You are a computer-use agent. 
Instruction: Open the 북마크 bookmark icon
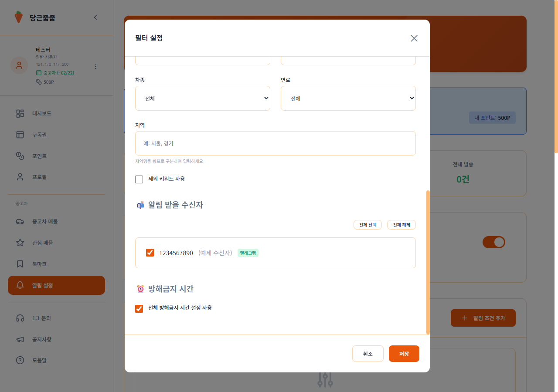coord(20,264)
